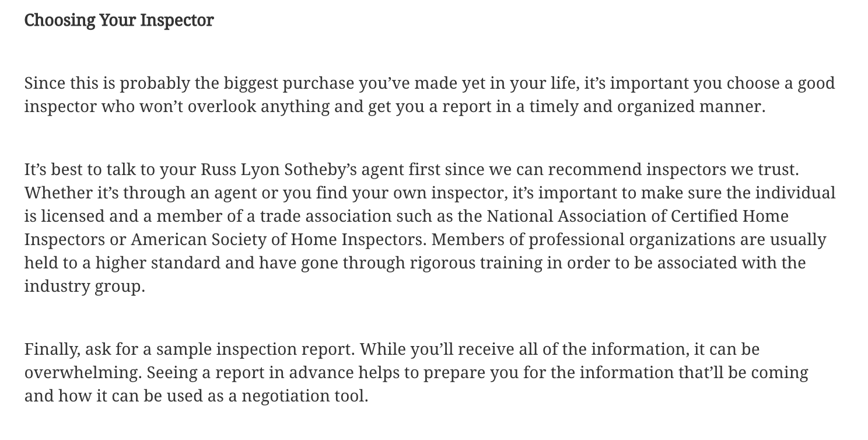Viewport: 868px width, 440px height.
Task: Click the phrase 'is licensed and a member'
Action: tap(120, 216)
